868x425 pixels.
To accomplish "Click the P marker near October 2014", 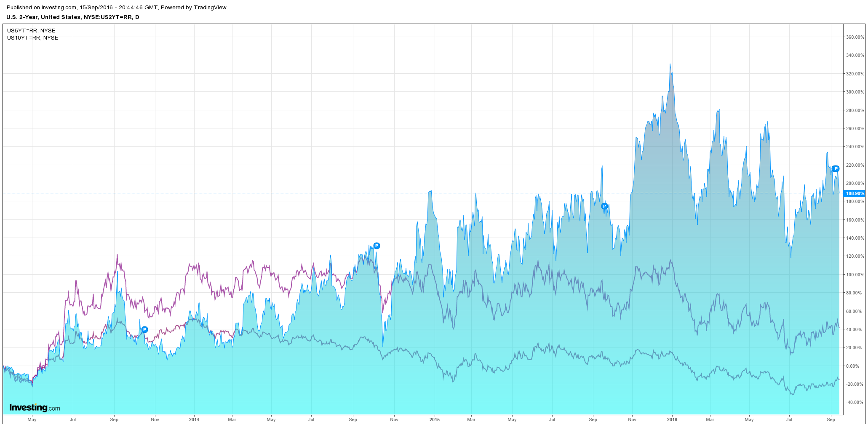I will tap(377, 246).
